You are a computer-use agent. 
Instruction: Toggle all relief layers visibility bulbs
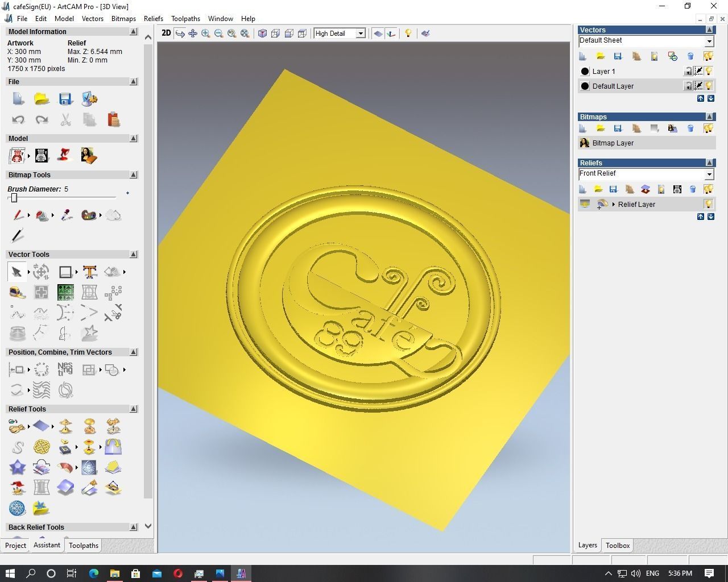[708, 189]
